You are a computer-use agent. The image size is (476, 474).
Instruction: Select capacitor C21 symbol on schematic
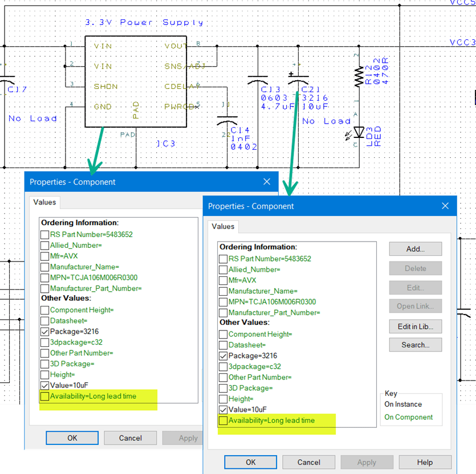[298, 79]
